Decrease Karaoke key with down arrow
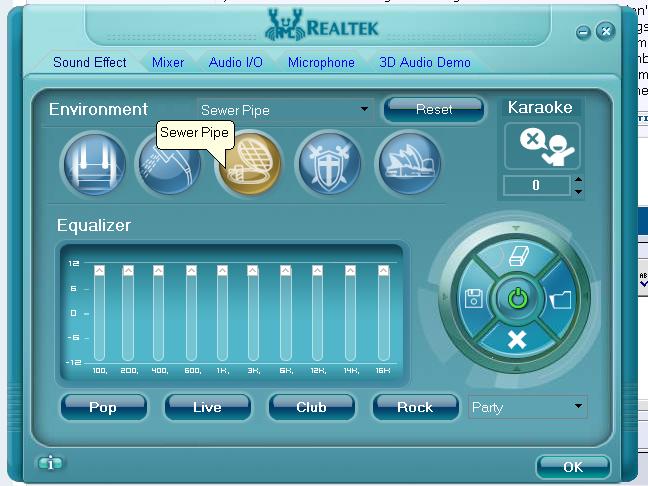The image size is (648, 486). [578, 191]
